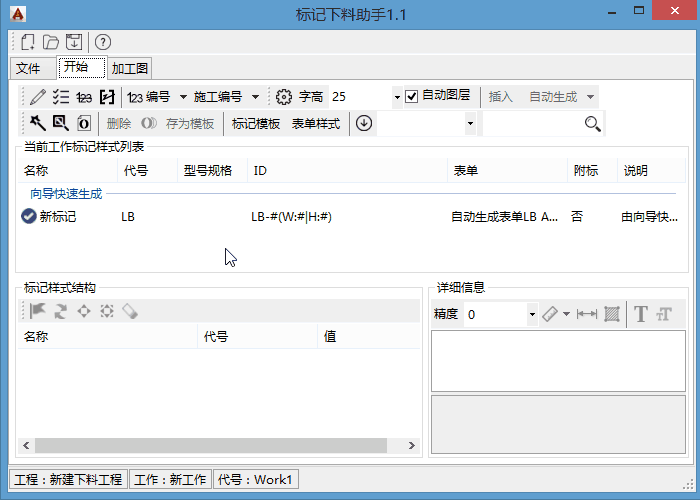
Task: Click the magnifying glass search icon
Action: click(592, 124)
